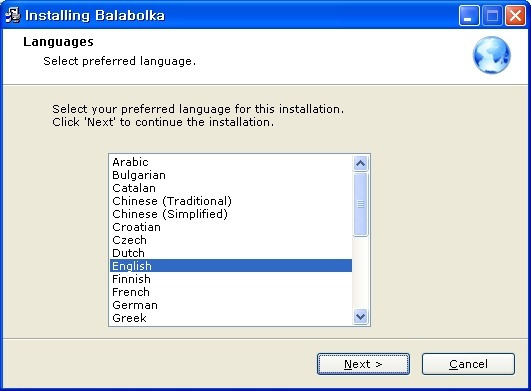Click the Balabolka installer title bar icon

(x=13, y=15)
